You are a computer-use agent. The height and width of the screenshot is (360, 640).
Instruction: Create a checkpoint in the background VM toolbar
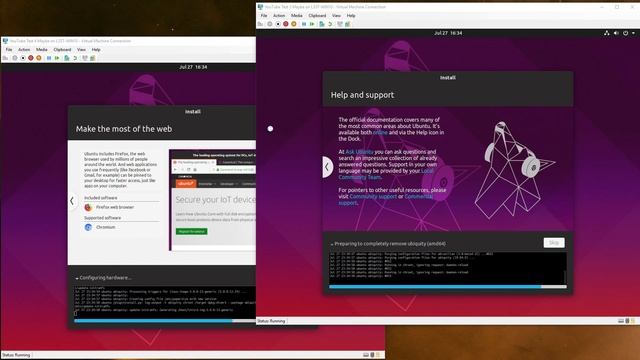pos(67,58)
